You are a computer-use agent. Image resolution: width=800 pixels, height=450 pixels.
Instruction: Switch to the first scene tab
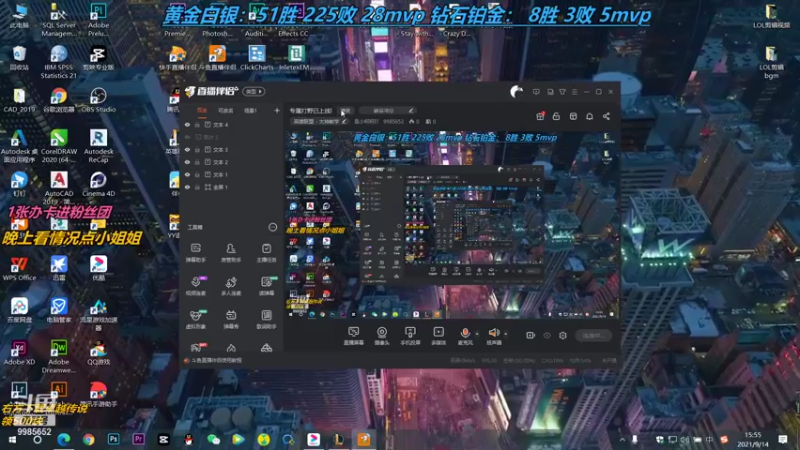pos(202,110)
